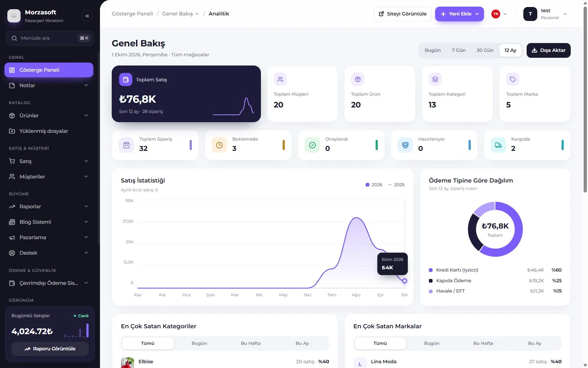Click the Kredi Kartı (iyzico) purple swatch

(431, 270)
